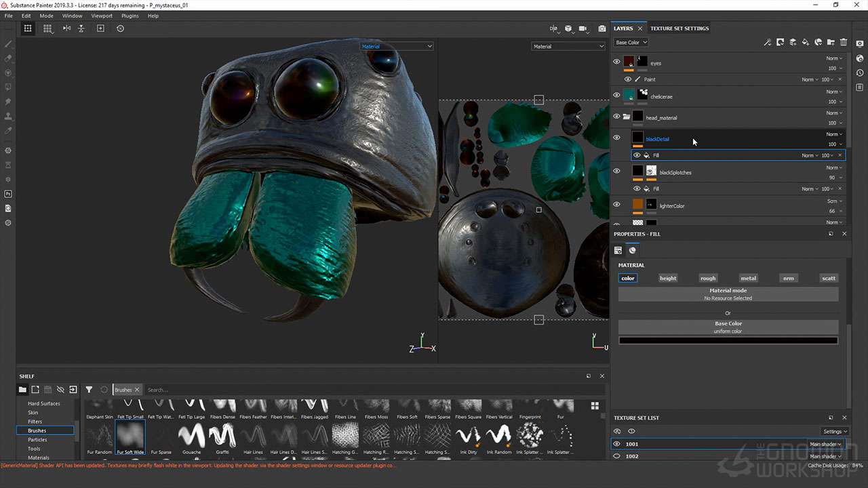Open the 3D viewport Material dropdown

(x=397, y=46)
